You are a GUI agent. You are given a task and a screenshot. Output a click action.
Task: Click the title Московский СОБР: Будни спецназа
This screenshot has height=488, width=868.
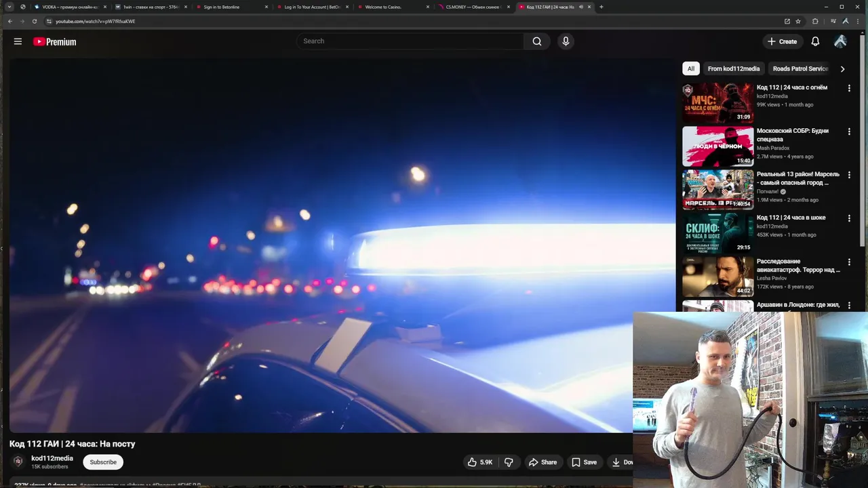[x=793, y=135]
